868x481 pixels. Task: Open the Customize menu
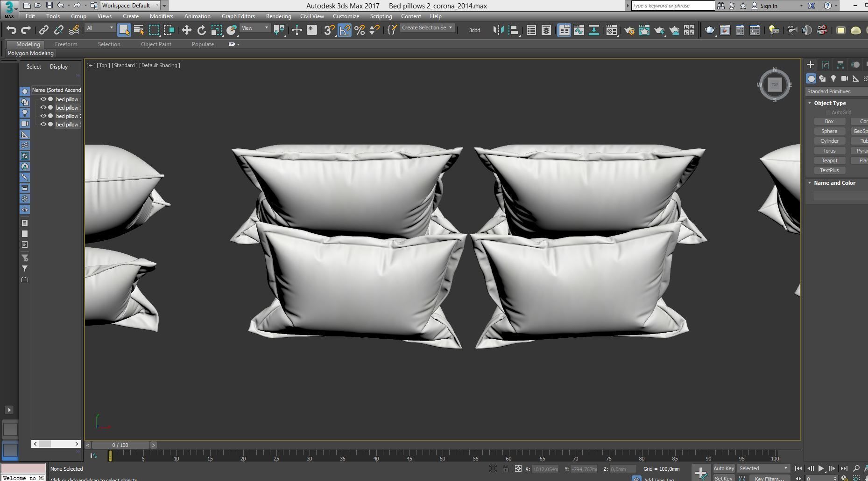click(x=346, y=16)
